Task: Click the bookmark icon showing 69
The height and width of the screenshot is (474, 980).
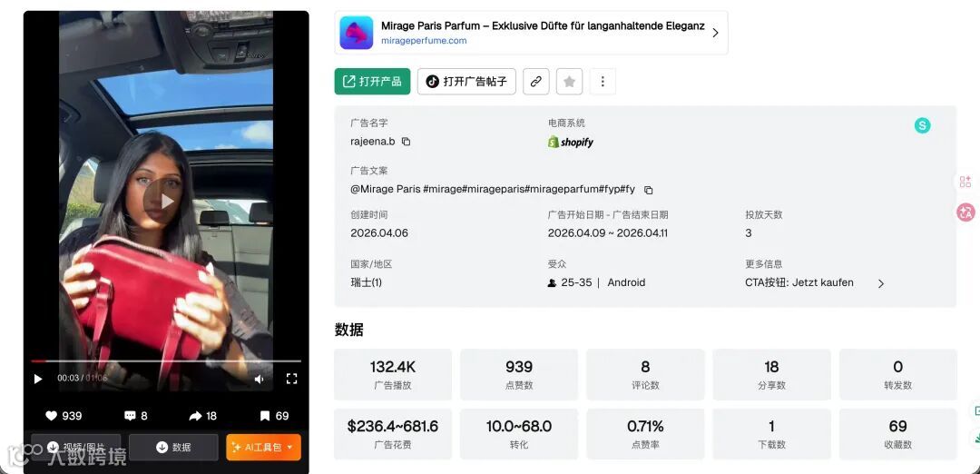Action: tap(265, 416)
